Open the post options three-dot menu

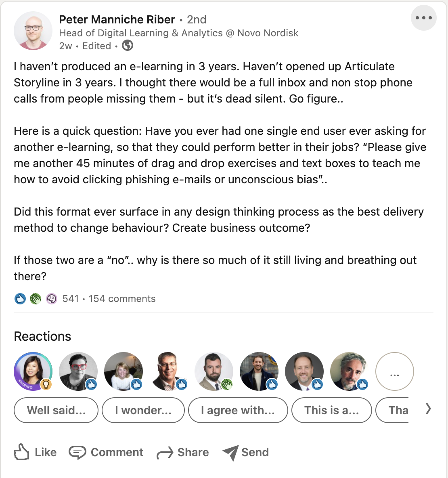tap(423, 18)
